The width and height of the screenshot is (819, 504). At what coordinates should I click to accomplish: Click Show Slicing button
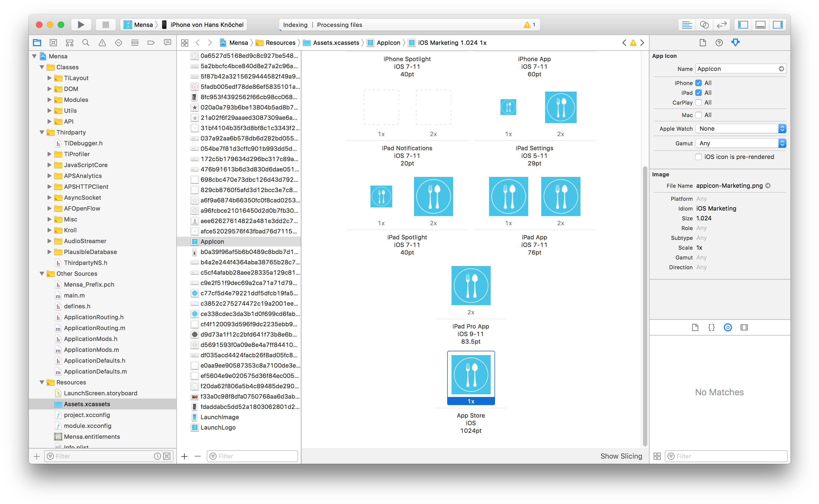tap(621, 456)
